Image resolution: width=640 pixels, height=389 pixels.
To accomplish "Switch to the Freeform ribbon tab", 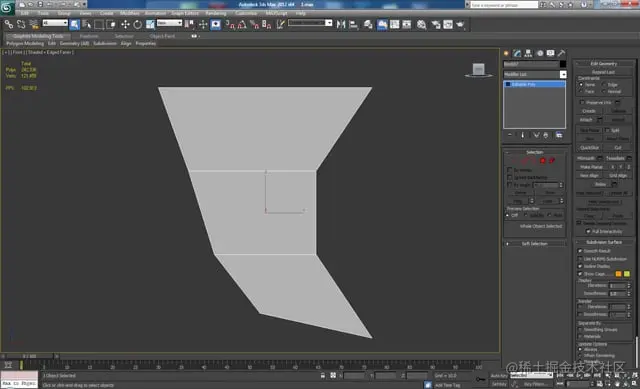I will (89, 36).
